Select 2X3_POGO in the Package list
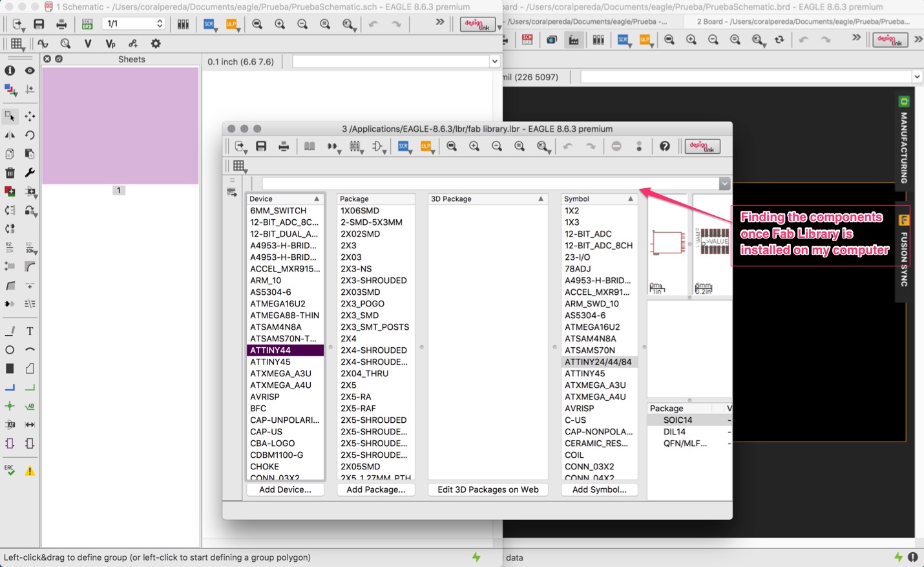Screen dimensions: 924x567 pos(376,304)
